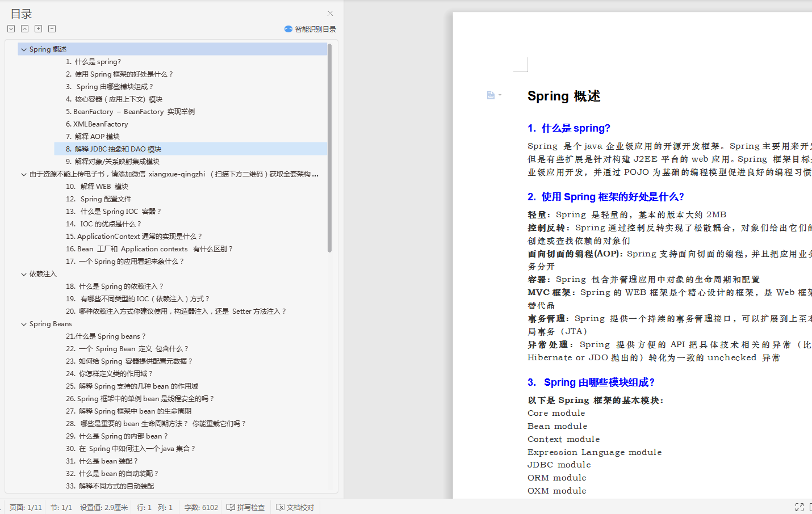The height and width of the screenshot is (514, 812).
Task: Click the 行: 1 status entry
Action: [x=144, y=508]
